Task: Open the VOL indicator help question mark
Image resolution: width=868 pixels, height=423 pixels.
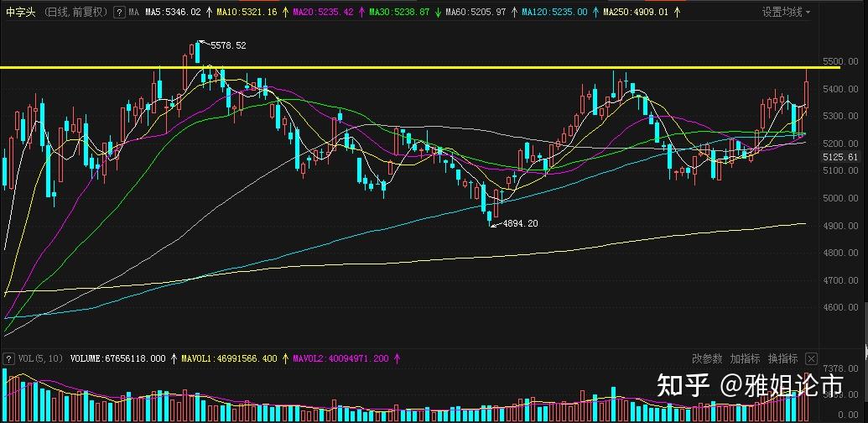Action: point(8,358)
